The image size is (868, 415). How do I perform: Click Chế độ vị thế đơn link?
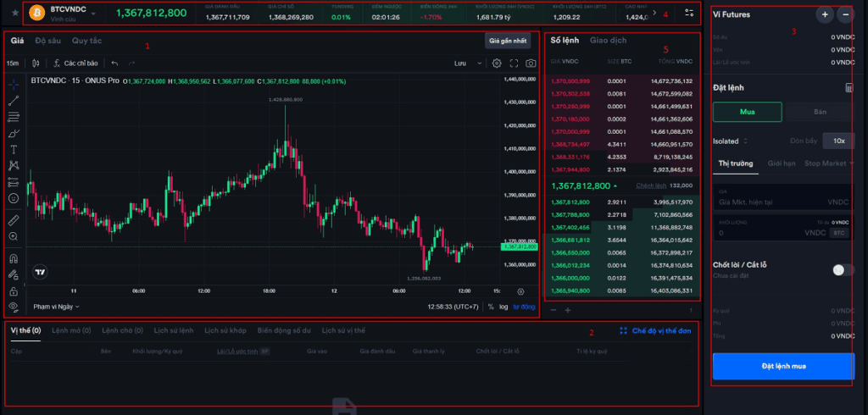coord(655,330)
